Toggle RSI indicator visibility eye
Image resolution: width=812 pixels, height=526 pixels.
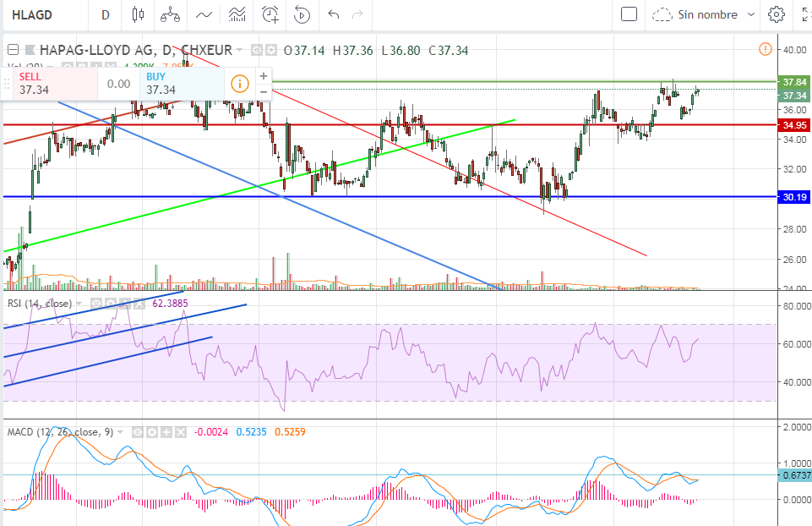(x=95, y=304)
